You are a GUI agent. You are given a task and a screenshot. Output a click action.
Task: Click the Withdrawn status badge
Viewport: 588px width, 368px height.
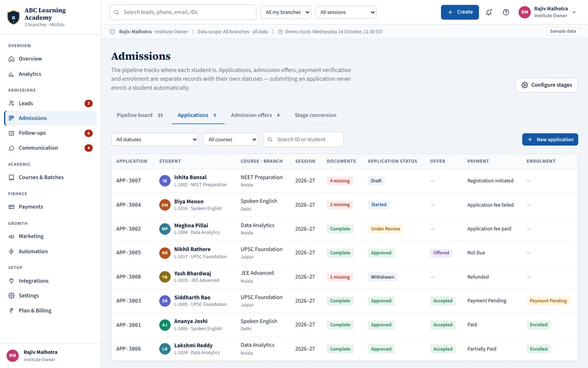[x=382, y=277]
